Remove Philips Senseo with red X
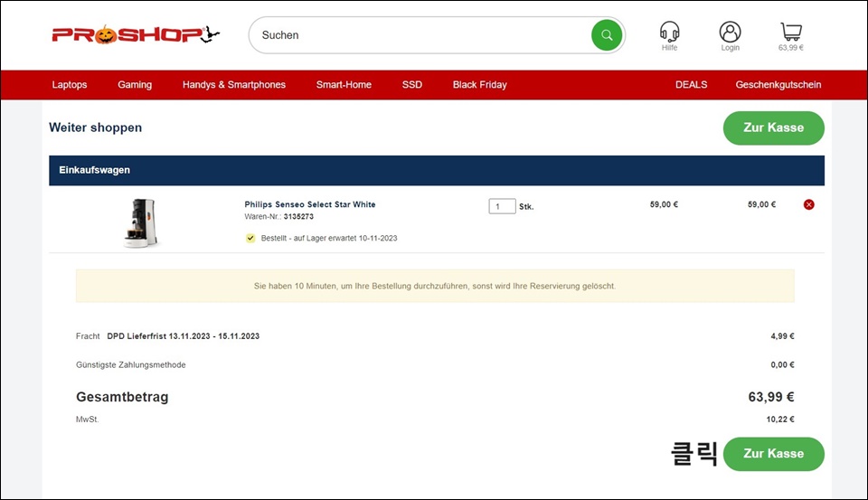The image size is (868, 500). pyautogui.click(x=808, y=205)
